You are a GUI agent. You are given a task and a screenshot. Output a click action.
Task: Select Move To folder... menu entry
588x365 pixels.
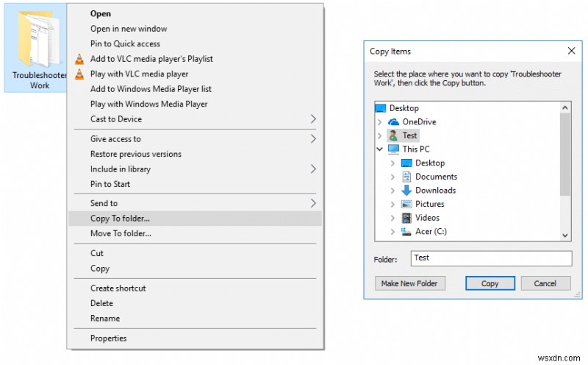(x=121, y=234)
